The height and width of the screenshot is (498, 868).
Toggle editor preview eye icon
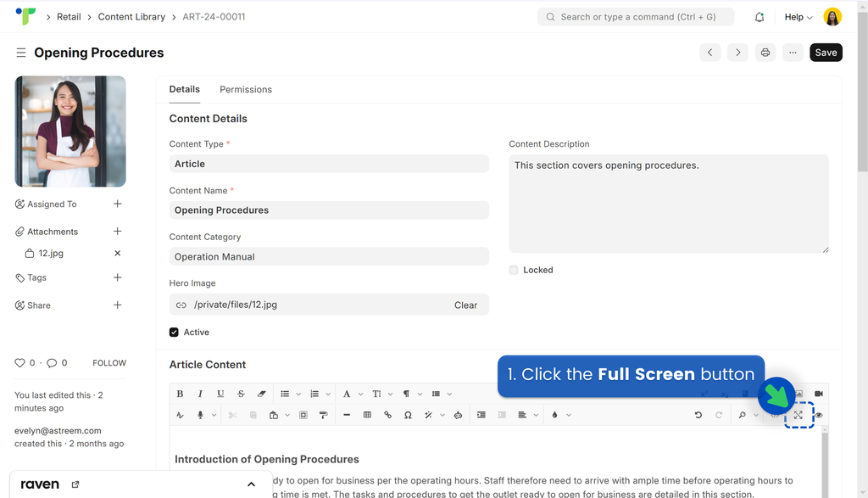coord(819,415)
